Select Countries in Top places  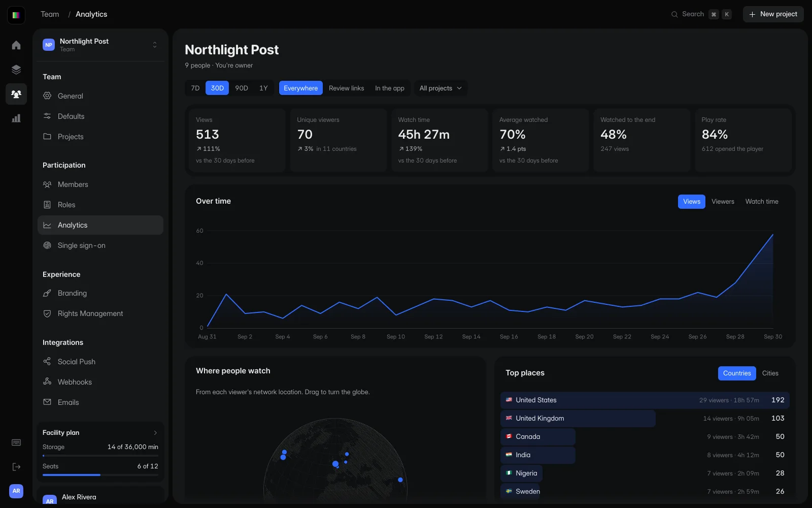tap(737, 373)
